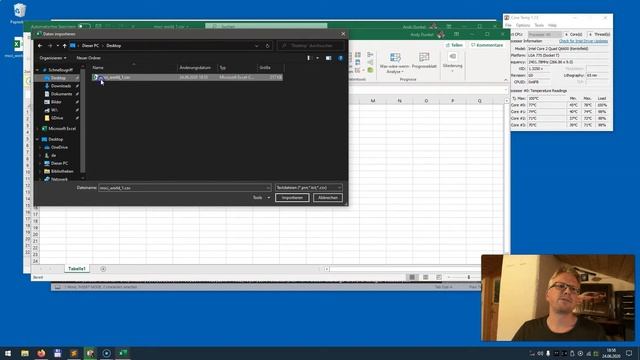
Task: Open Tools menu in Core Temp
Action: point(539,25)
